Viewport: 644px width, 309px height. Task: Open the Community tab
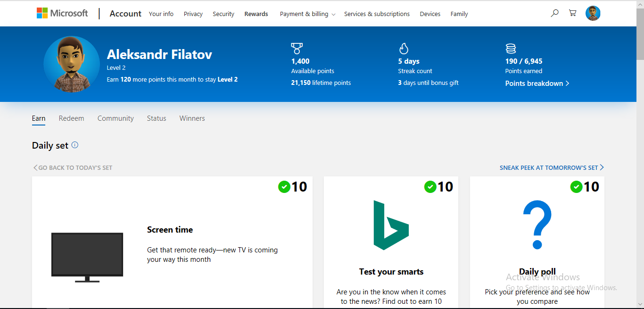[x=116, y=118]
